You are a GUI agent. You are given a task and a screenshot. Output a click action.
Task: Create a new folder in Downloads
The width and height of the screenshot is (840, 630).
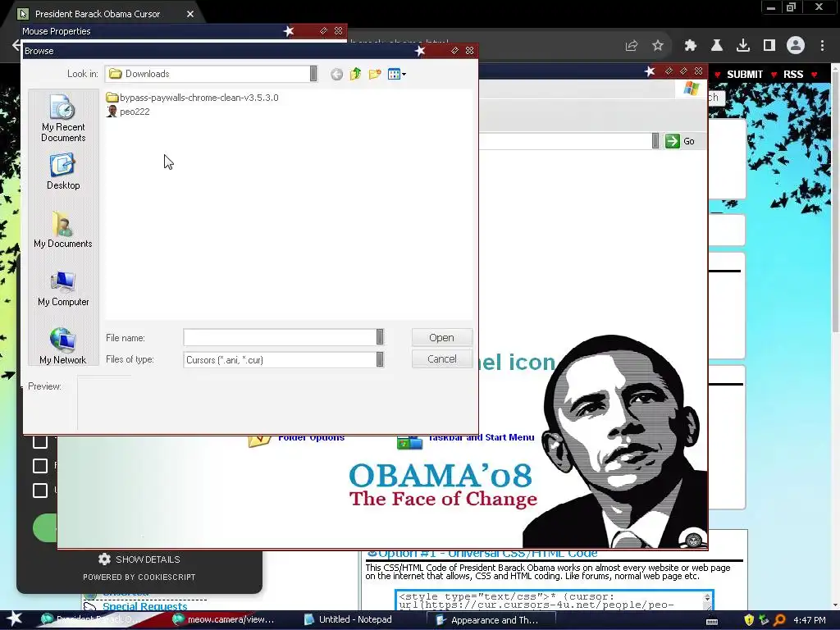point(375,74)
